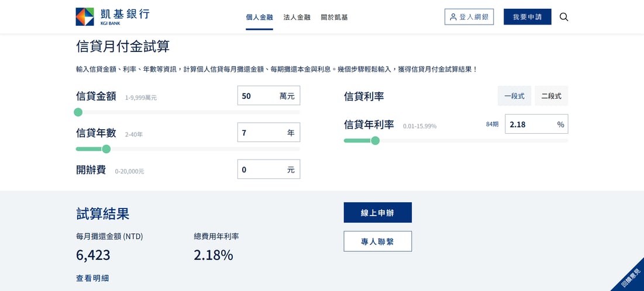Click 專人聯繫 button
This screenshot has height=291, width=644.
coord(377,241)
